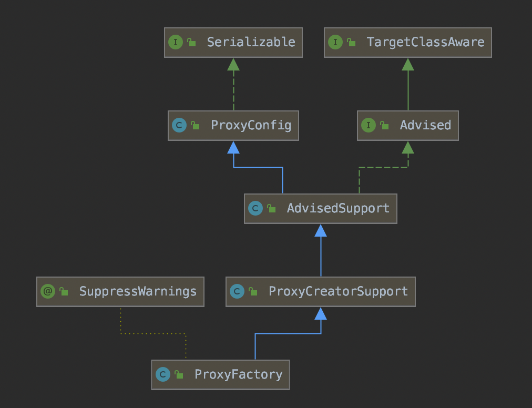Image resolution: width=532 pixels, height=408 pixels.
Task: Select the ProxyFactory class label
Action: pos(238,375)
